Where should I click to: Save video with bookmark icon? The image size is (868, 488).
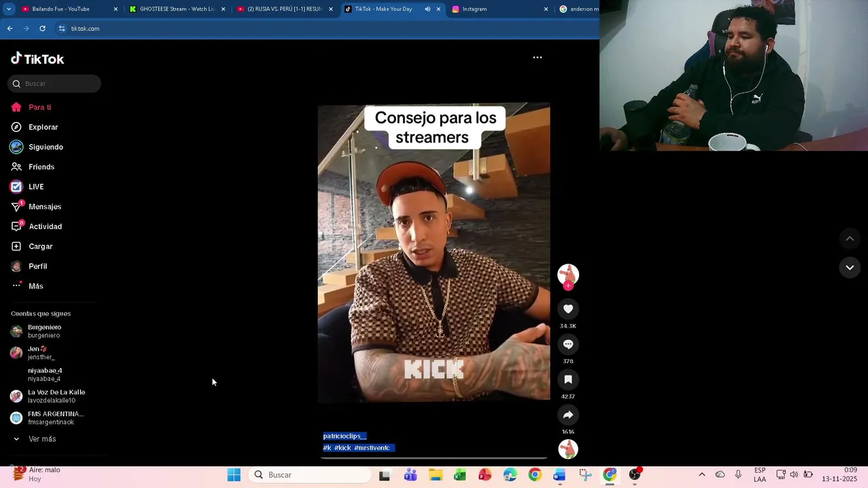[x=568, y=380]
